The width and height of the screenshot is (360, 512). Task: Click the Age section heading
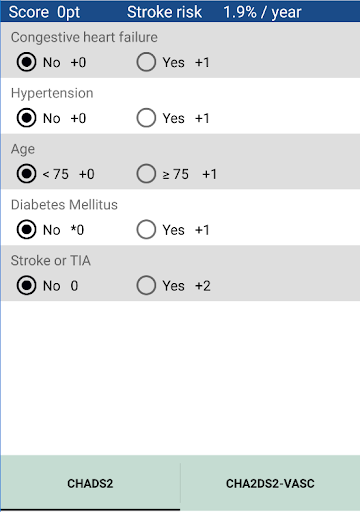(x=23, y=149)
